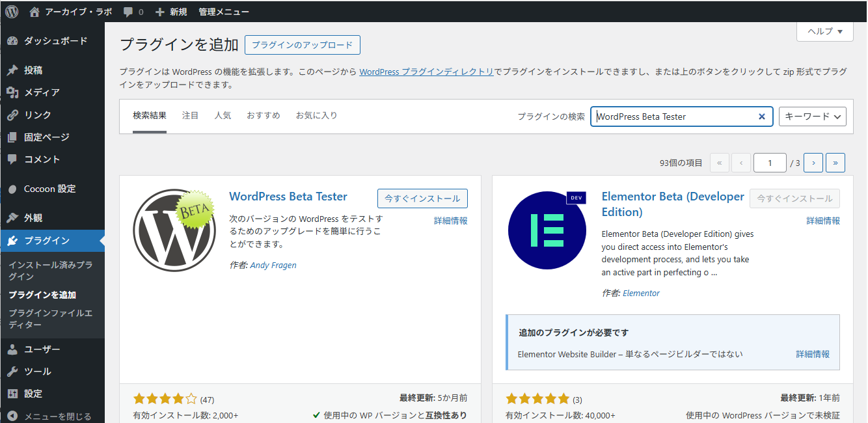
Task: Install WordPress Beta Tester with 今すぐインストール
Action: click(x=422, y=198)
